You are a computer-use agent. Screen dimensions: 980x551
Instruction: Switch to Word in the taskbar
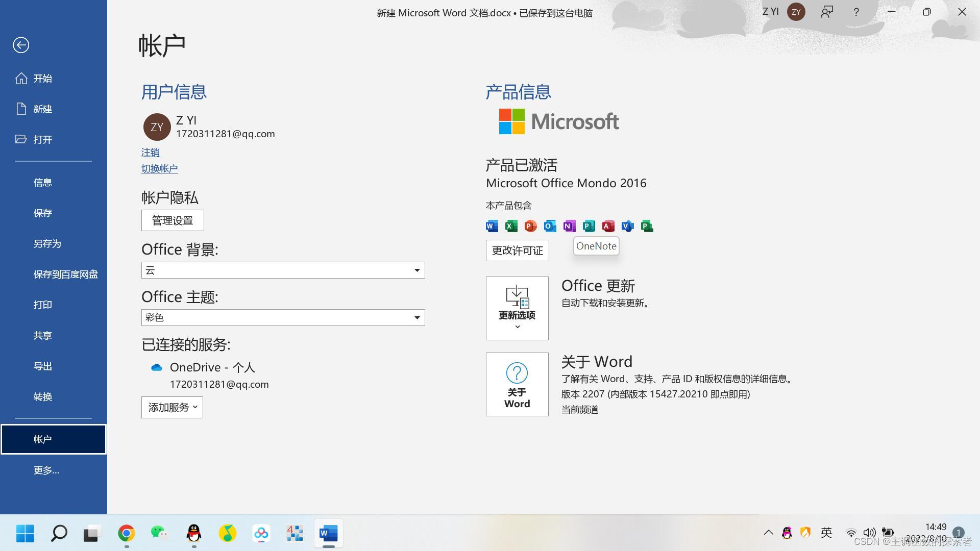coord(329,534)
